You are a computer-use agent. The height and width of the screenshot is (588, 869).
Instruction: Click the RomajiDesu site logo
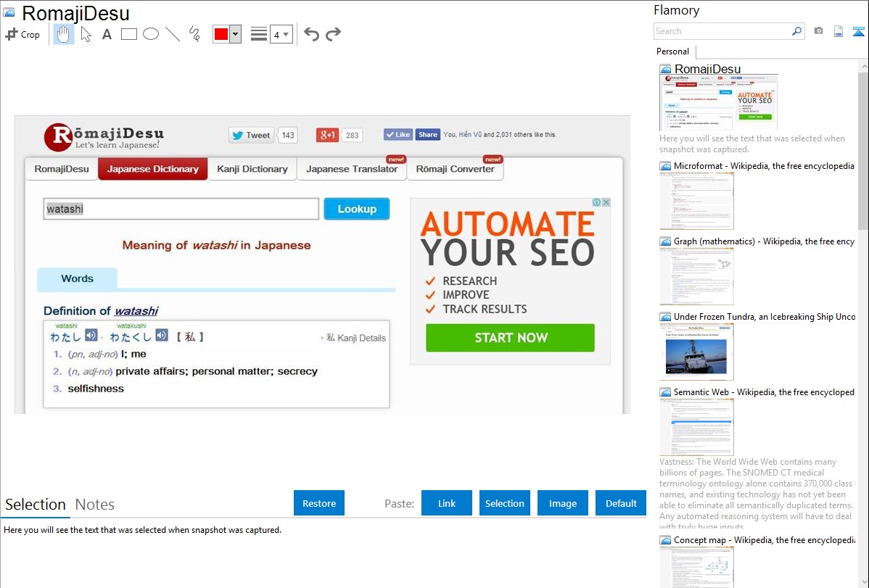pyautogui.click(x=104, y=137)
